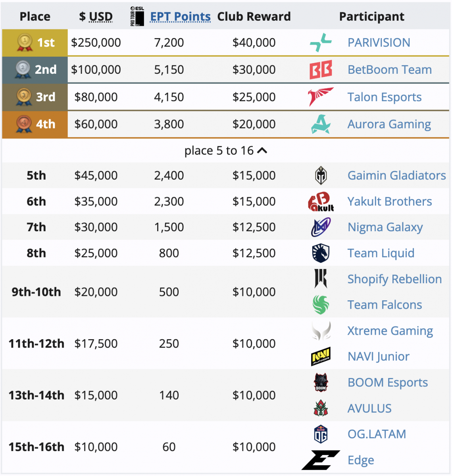The image size is (452, 476).
Task: Click the USD abbreviation in header
Action: click(101, 17)
